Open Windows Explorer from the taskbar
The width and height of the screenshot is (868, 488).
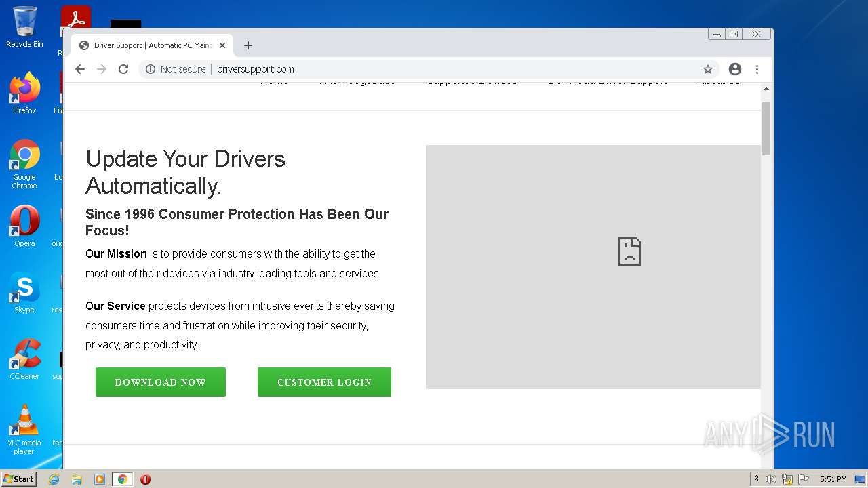coord(77,479)
